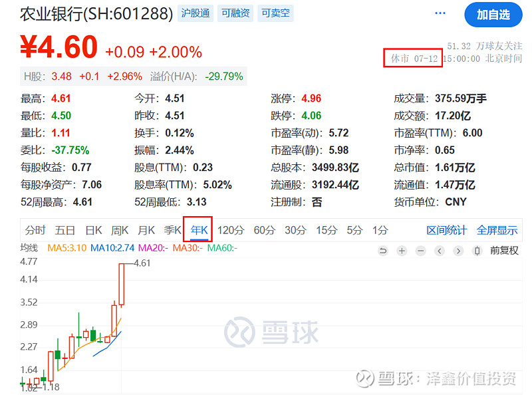This screenshot has width=532, height=395.
Task: Click the 成交额 value 17.20亿
Action: (453, 116)
